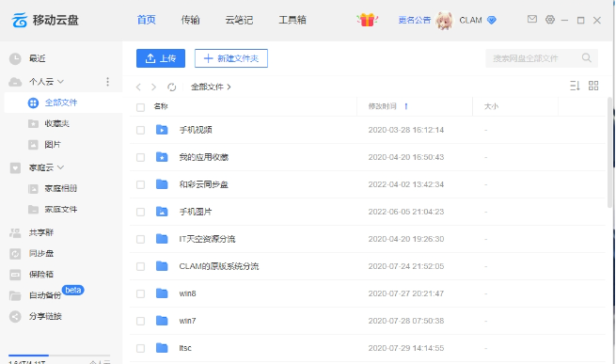Click the blue diamond membership badge

[492, 20]
